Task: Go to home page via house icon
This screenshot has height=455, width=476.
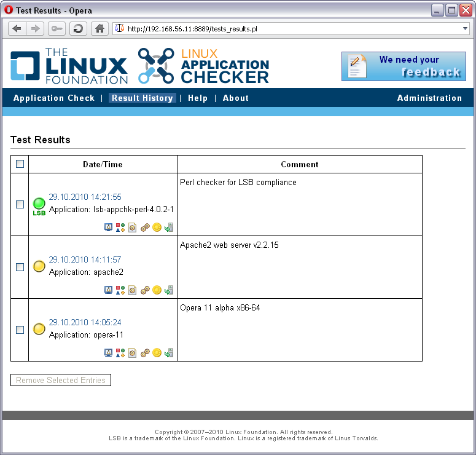Action: click(x=99, y=29)
